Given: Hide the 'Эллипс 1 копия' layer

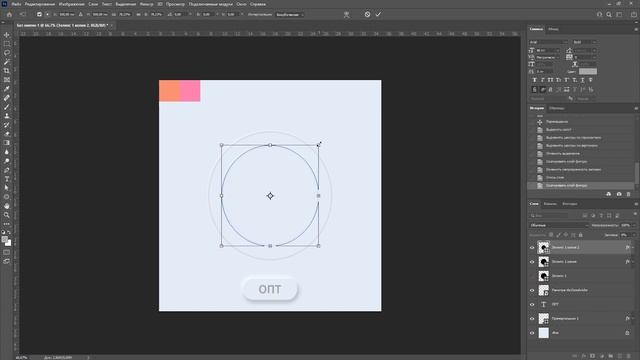Looking at the screenshot, I should pyautogui.click(x=532, y=262).
